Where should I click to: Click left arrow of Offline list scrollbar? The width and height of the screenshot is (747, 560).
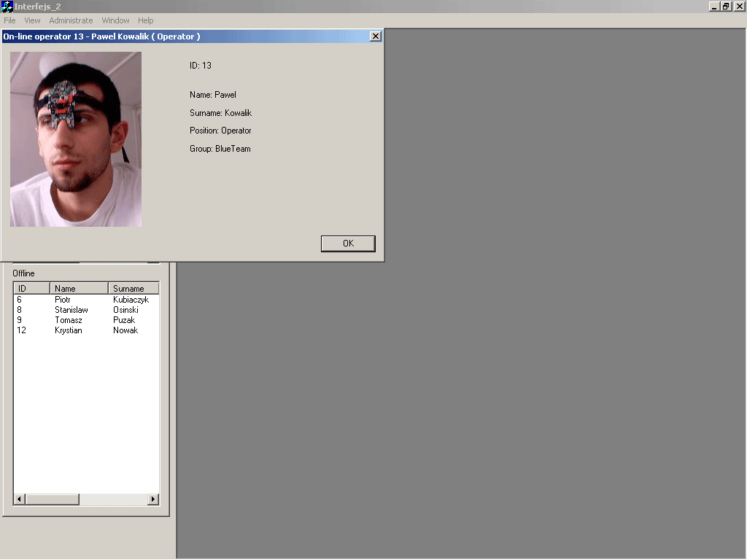(x=20, y=499)
